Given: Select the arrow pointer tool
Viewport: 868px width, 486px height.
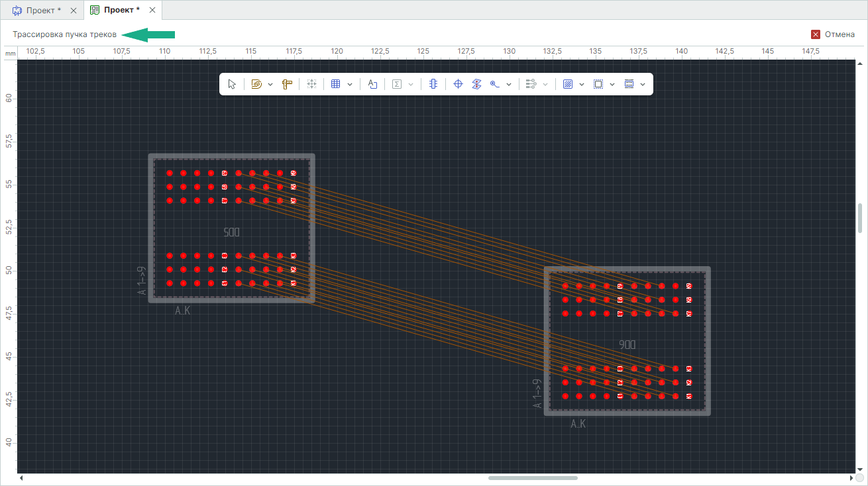Looking at the screenshot, I should coord(232,84).
